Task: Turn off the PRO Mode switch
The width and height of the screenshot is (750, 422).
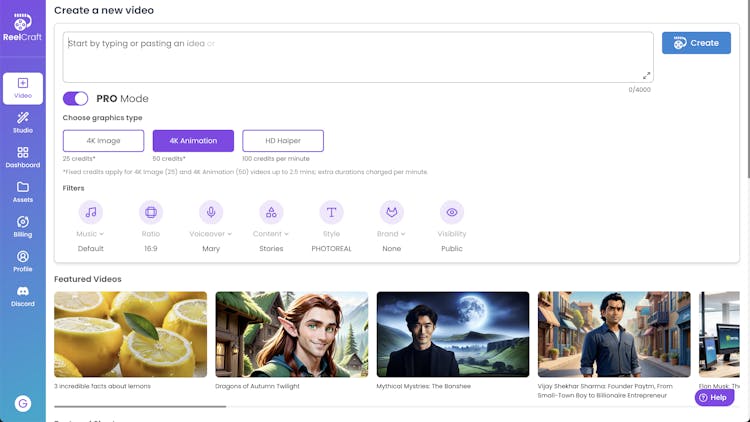Action: pos(76,99)
